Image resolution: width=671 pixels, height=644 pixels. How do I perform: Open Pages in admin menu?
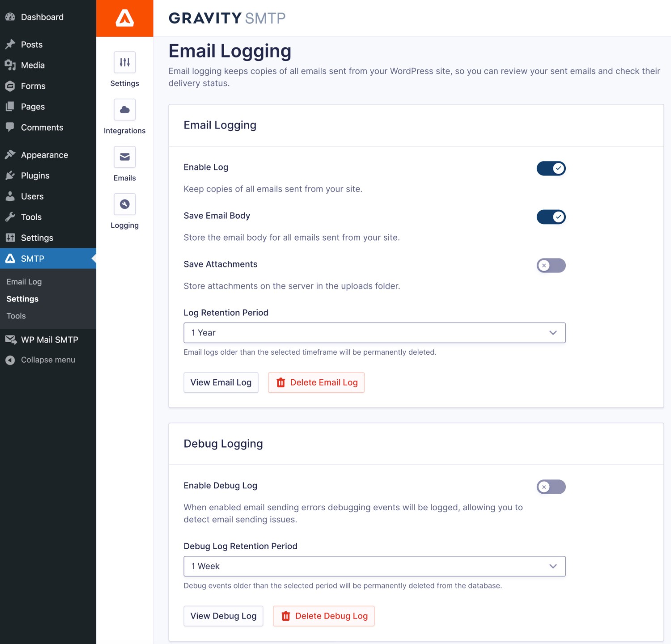[33, 106]
